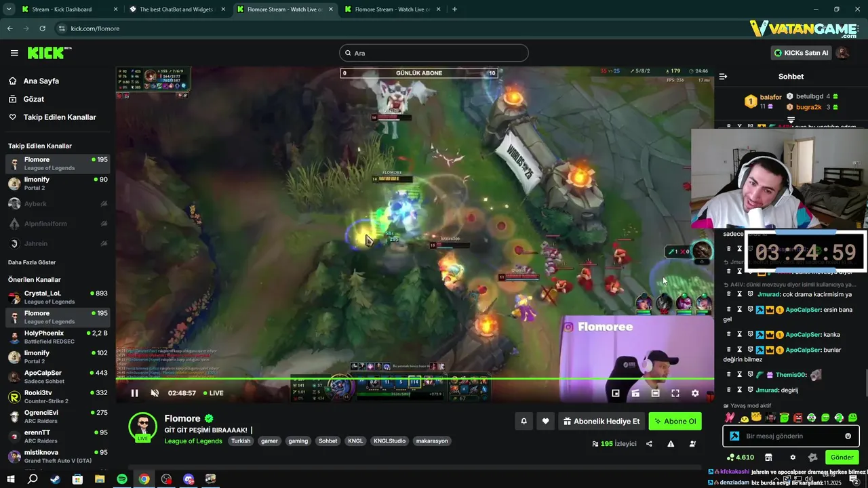Open the profile avatar menu

point(842,53)
